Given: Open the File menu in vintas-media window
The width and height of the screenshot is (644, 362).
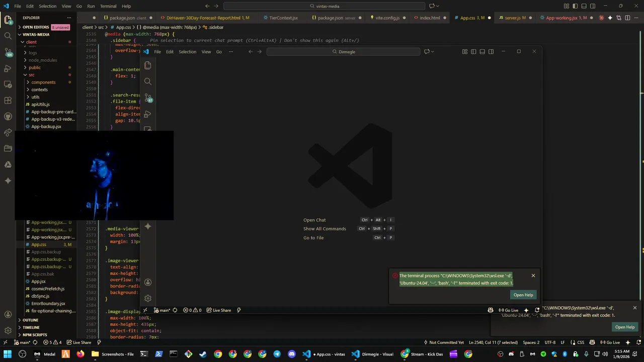Looking at the screenshot, I should (18, 6).
